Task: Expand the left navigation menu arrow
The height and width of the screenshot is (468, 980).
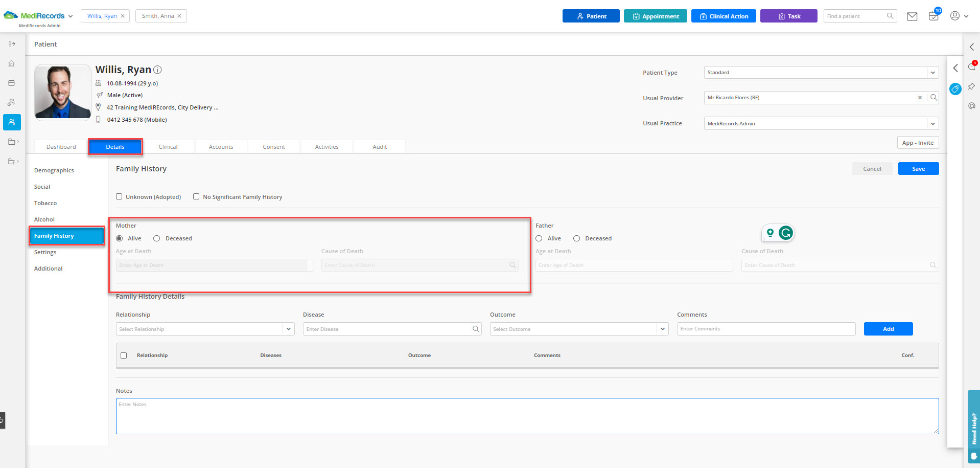Action: point(12,44)
